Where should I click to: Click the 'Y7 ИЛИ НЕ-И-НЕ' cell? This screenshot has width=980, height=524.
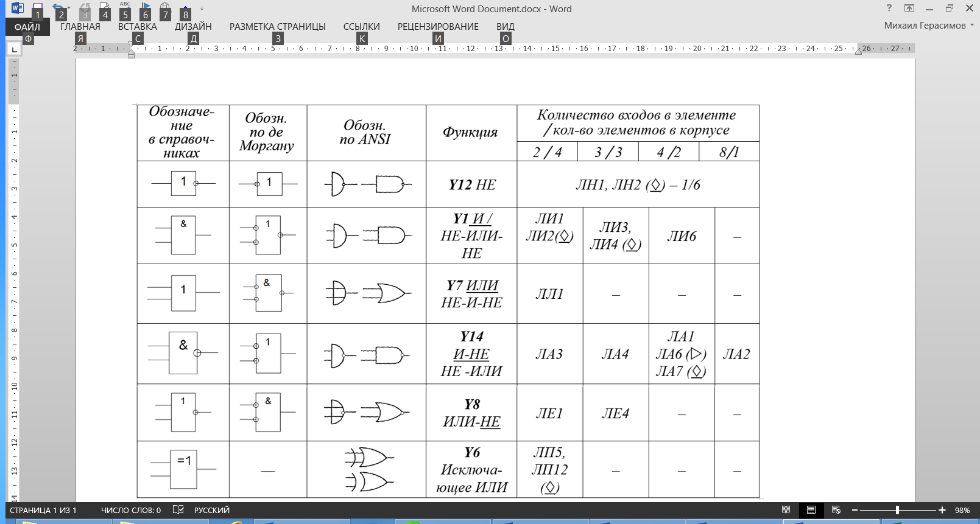point(471,293)
